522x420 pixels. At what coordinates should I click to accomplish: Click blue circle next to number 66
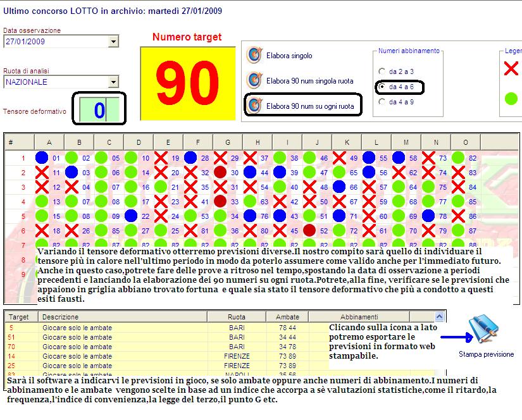coord(339,187)
